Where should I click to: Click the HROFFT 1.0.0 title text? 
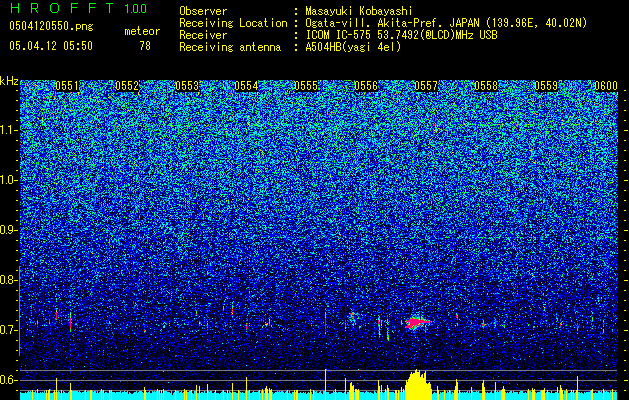(x=78, y=8)
